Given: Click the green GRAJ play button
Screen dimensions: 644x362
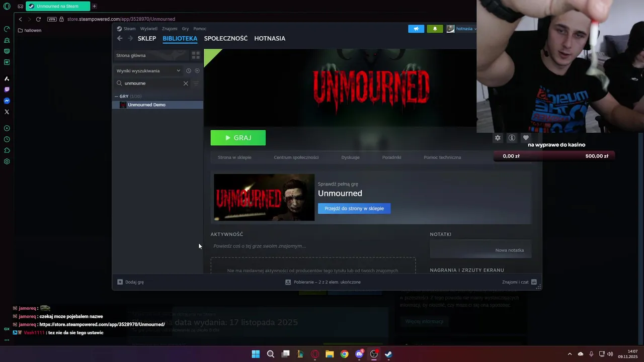Looking at the screenshot, I should (238, 138).
